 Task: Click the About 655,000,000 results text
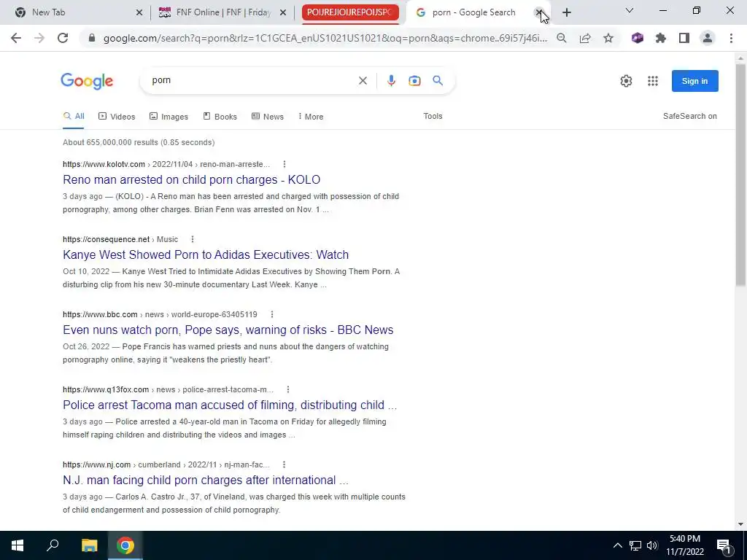coord(139,142)
